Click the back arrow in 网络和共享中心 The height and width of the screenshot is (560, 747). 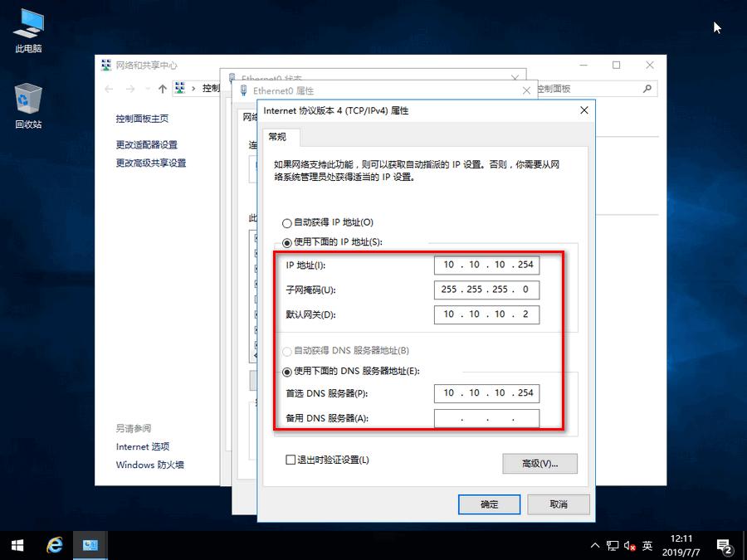(109, 89)
